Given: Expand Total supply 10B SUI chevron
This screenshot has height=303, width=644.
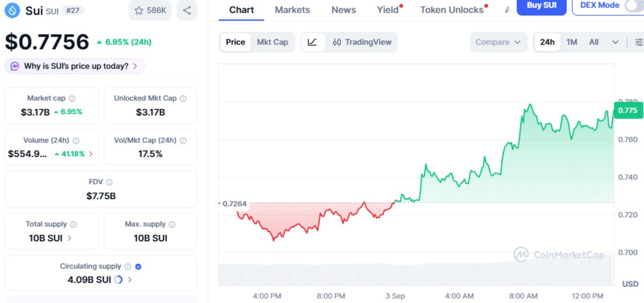Looking at the screenshot, I should (70, 238).
